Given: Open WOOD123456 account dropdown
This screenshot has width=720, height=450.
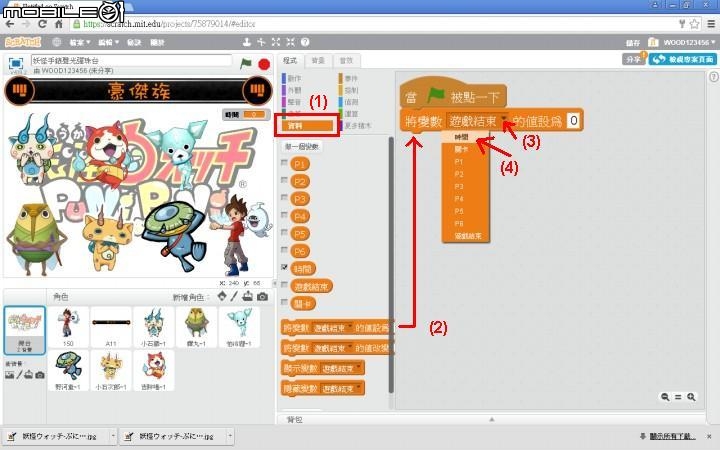Looking at the screenshot, I should tap(689, 42).
